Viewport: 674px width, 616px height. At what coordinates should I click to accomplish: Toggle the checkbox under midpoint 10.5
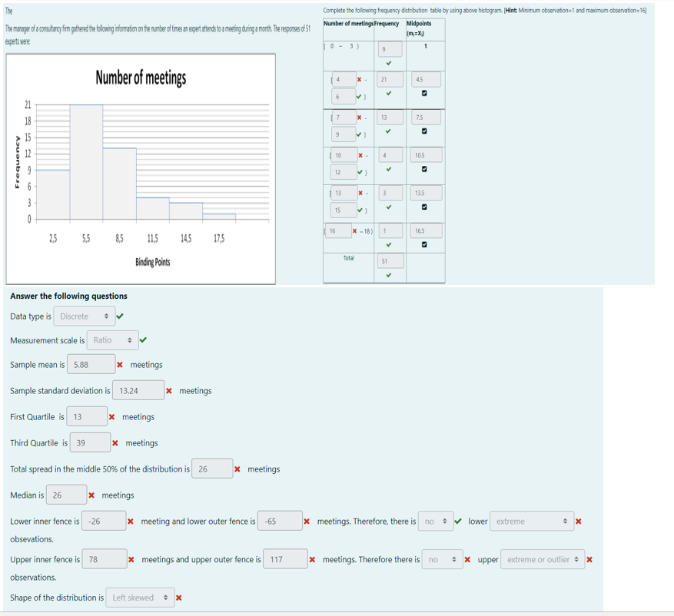(x=424, y=169)
